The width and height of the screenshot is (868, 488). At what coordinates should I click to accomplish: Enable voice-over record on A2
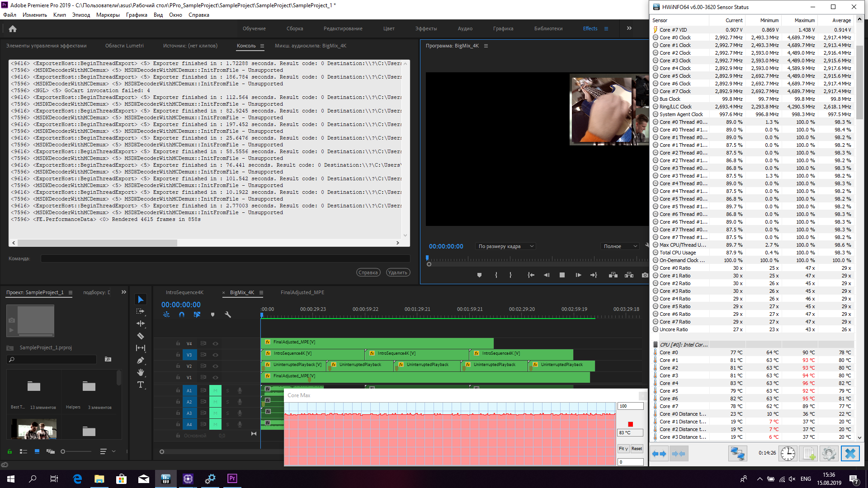tap(240, 402)
